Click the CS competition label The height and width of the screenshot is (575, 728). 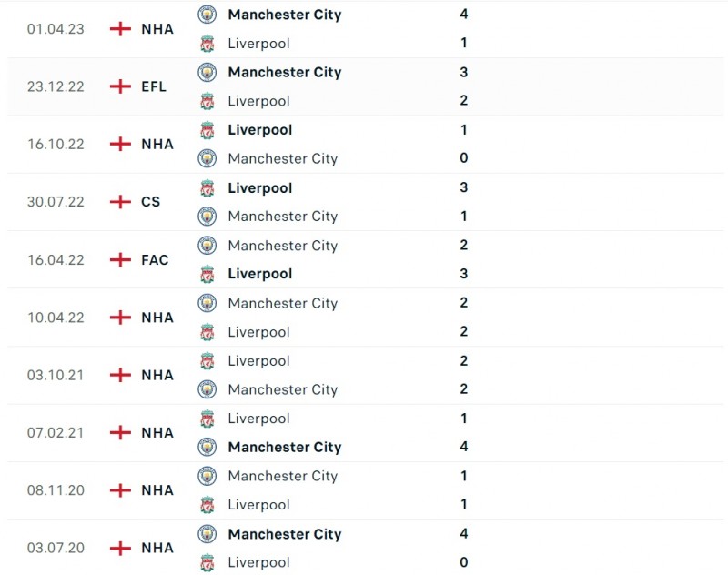(x=150, y=202)
